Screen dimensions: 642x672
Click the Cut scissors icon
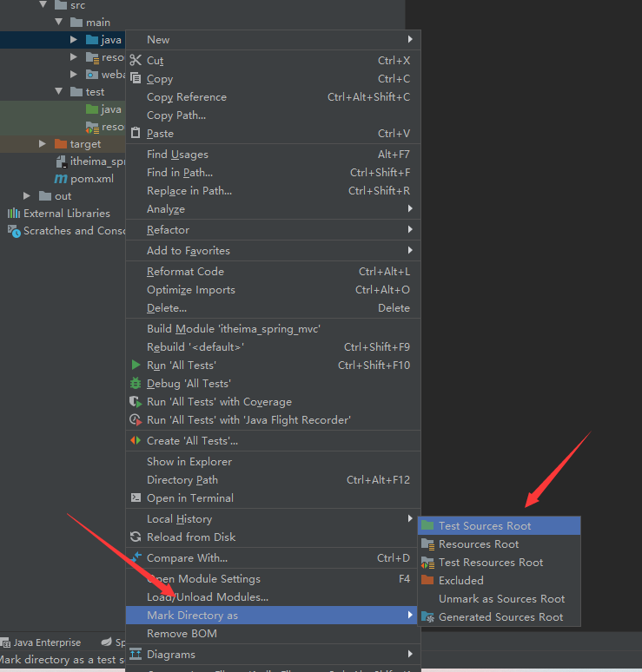136,60
